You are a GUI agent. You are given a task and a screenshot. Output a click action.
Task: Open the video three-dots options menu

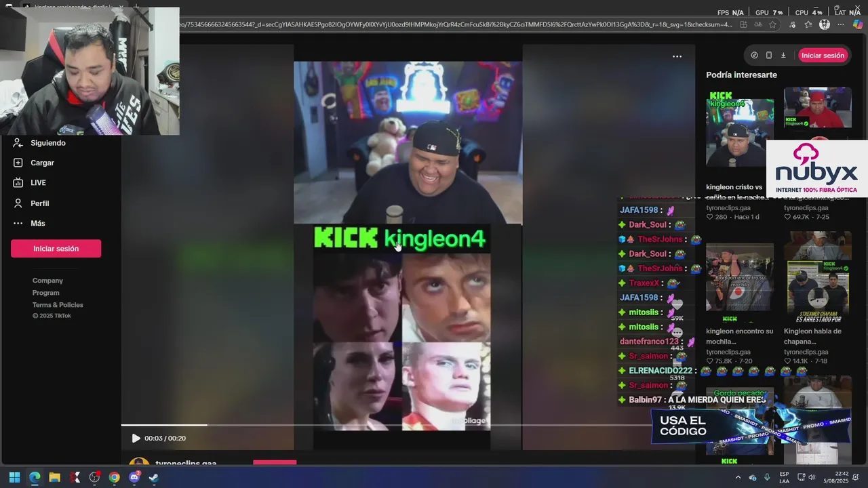tap(677, 56)
